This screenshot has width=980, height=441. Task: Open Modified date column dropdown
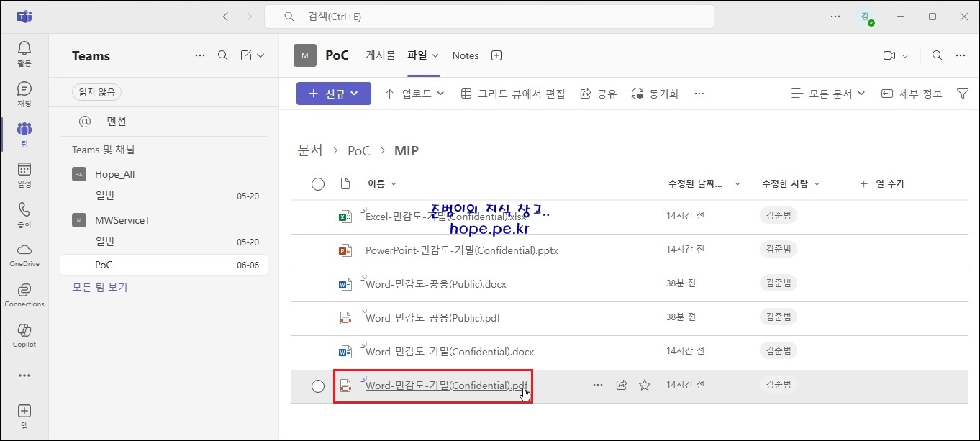click(x=704, y=184)
